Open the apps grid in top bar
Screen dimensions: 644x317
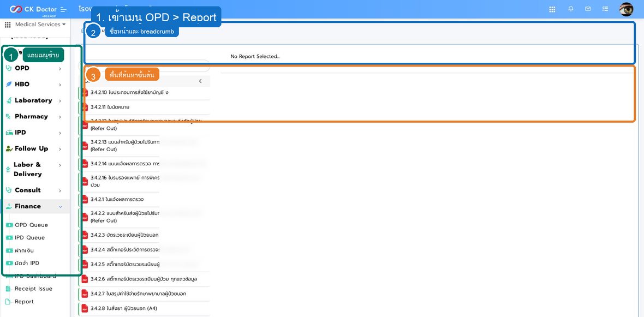[552, 9]
